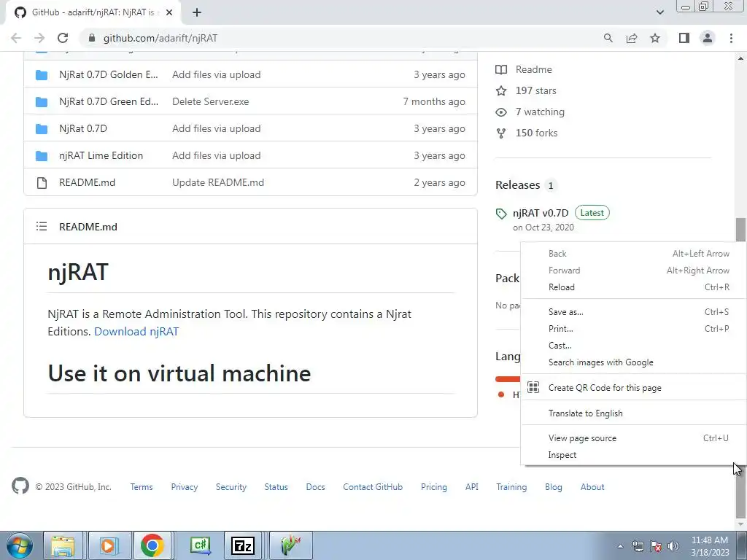View the 7 watching link
747x560 pixels.
click(530, 112)
